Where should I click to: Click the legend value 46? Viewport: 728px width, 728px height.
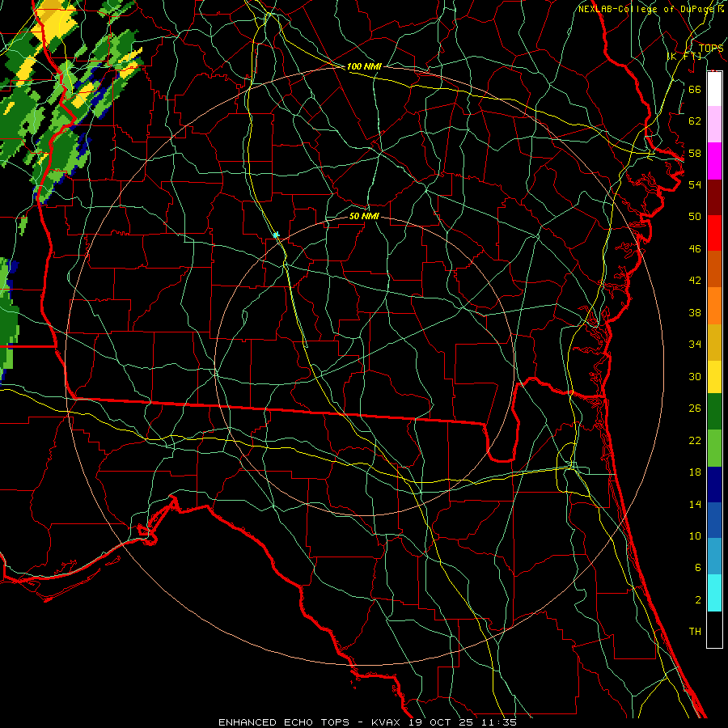point(695,249)
